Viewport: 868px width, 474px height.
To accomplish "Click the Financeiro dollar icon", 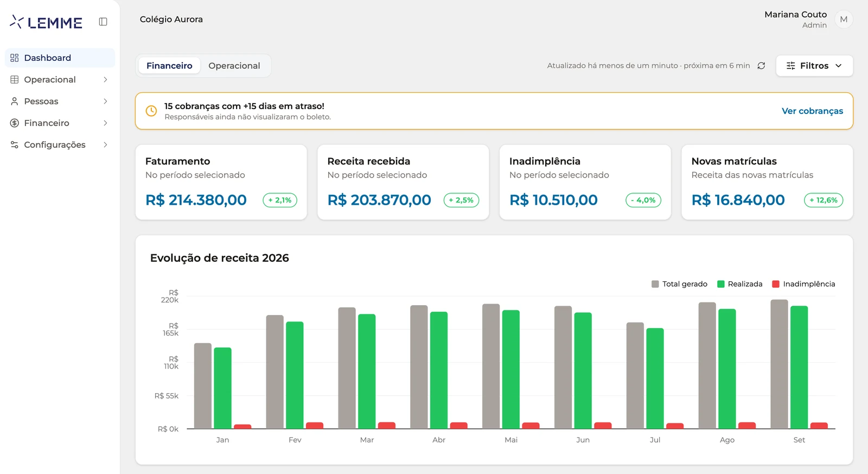I will click(15, 123).
